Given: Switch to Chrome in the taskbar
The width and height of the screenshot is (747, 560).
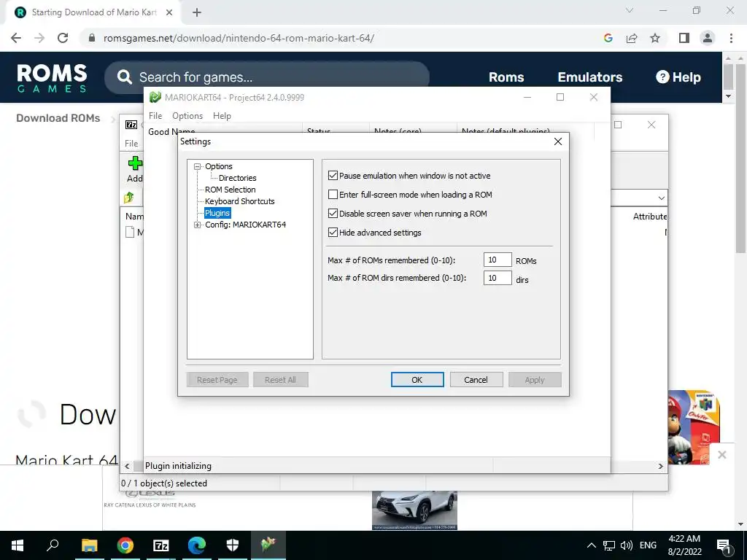Looking at the screenshot, I should (x=125, y=545).
